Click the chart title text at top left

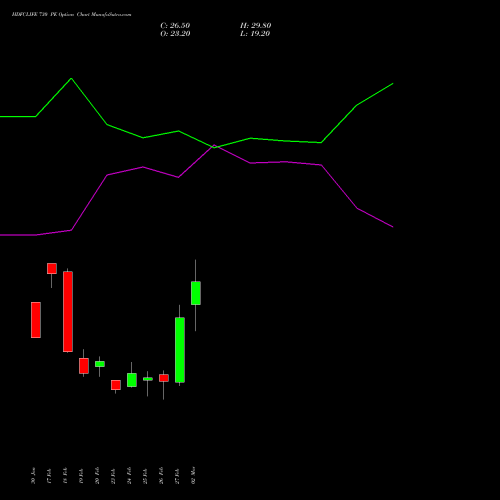tap(71, 15)
